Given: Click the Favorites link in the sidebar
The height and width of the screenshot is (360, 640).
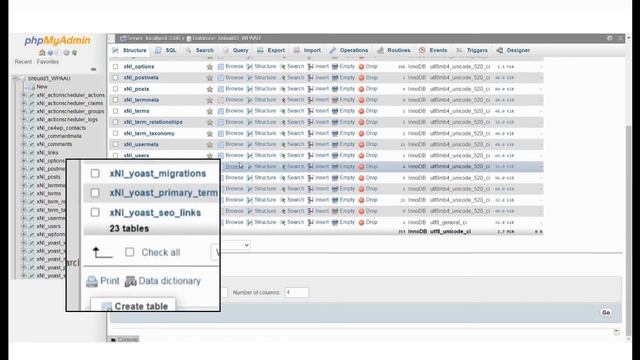Looking at the screenshot, I should point(48,62).
